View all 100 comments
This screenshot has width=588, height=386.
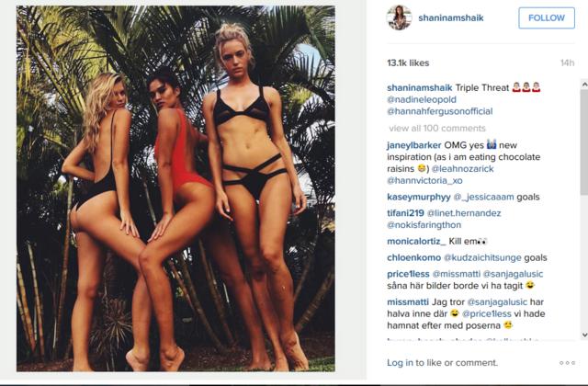(437, 129)
